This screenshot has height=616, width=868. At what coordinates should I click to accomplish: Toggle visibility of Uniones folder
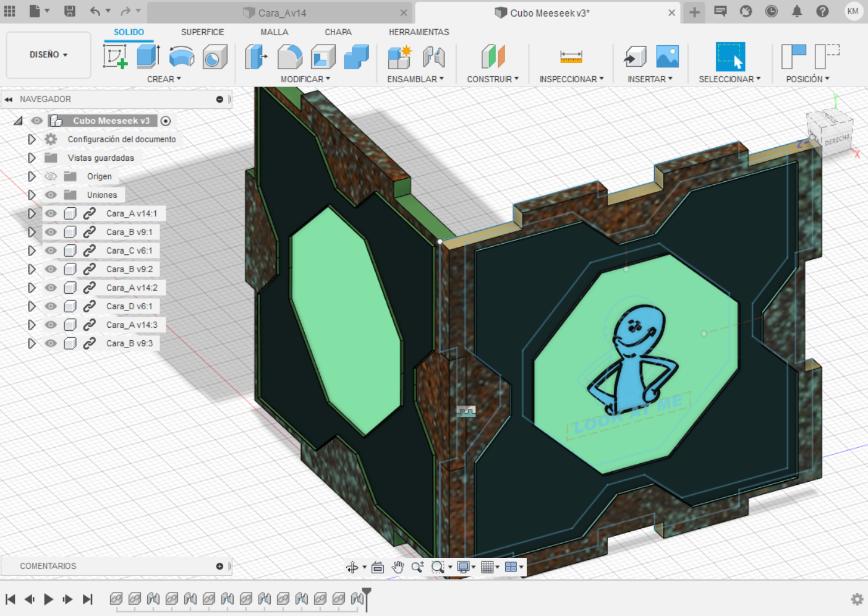point(51,195)
